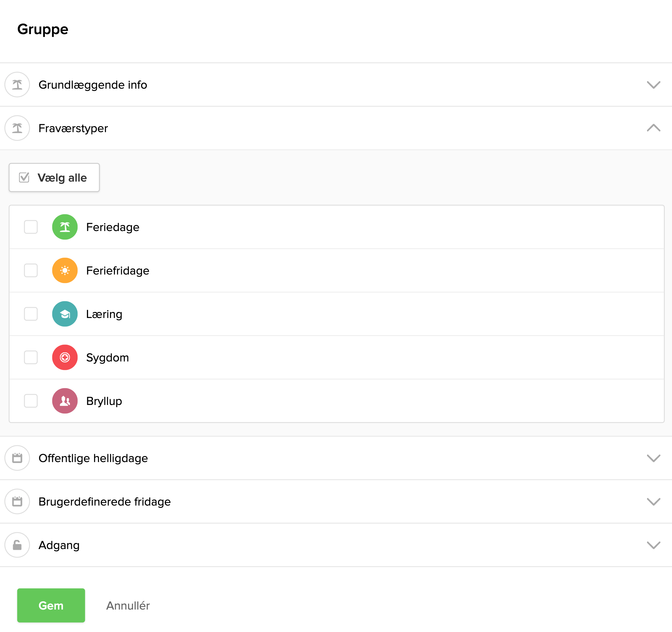Click the Annullér link

click(x=128, y=605)
